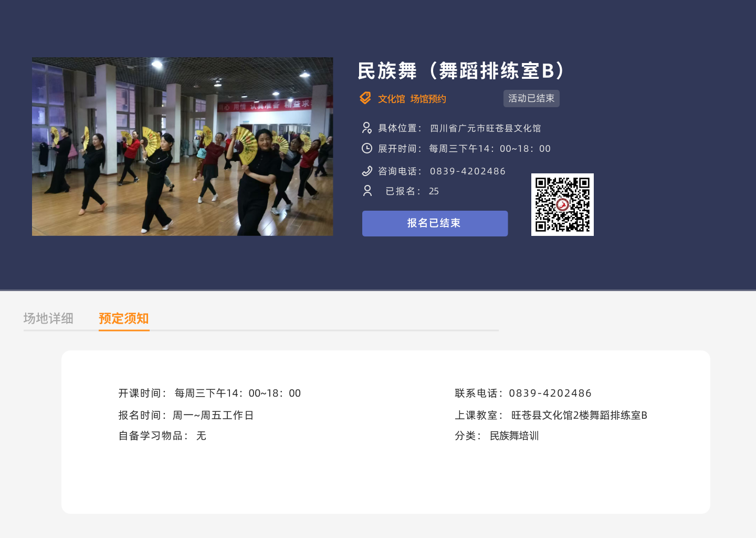Click the person icon next to 已报名
This screenshot has width=756, height=538.
pos(367,191)
